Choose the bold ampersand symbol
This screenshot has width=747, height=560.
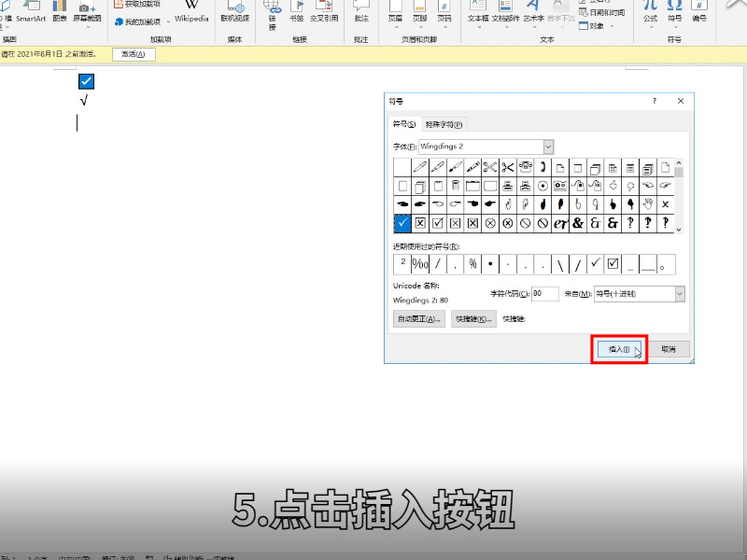pos(578,223)
